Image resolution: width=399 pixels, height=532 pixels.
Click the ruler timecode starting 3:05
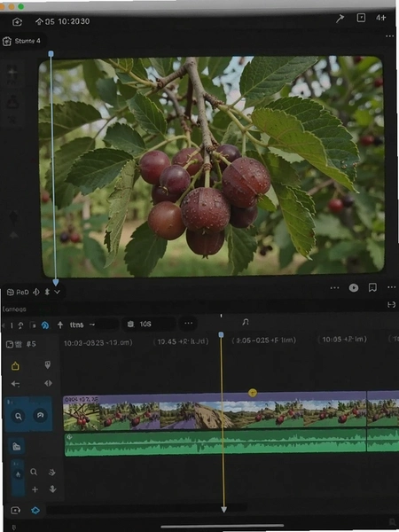click(x=263, y=340)
